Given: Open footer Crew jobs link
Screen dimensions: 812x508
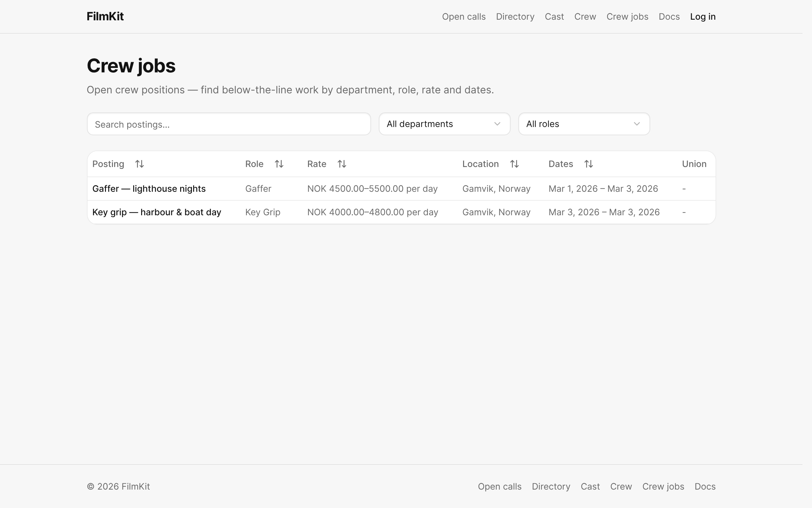Looking at the screenshot, I should point(663,486).
